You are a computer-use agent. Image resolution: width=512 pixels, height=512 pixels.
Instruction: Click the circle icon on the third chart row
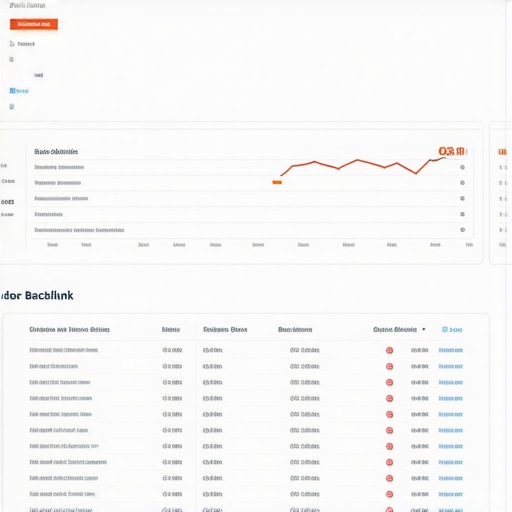coord(462,198)
